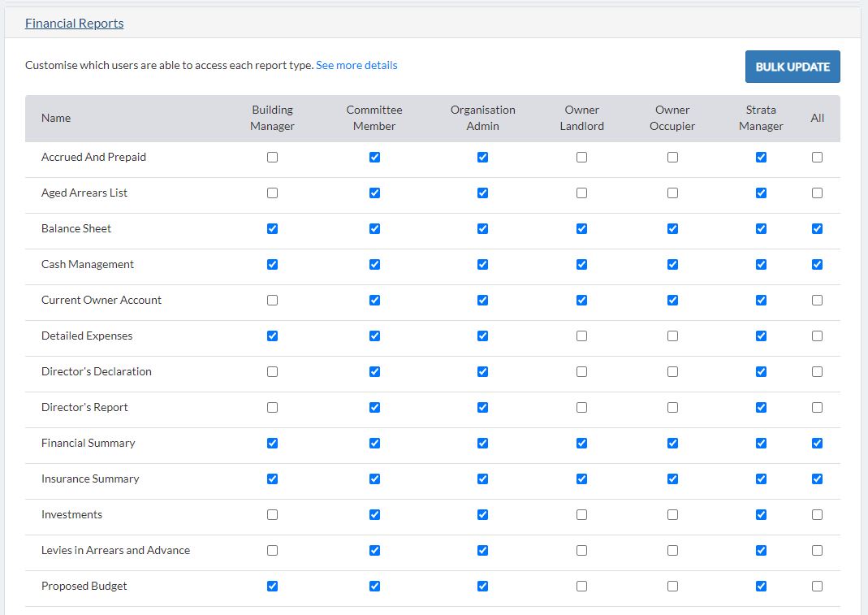Tick Owner Occupier for Detailed Expenses
Viewport: 868px width, 615px height.
pos(672,336)
